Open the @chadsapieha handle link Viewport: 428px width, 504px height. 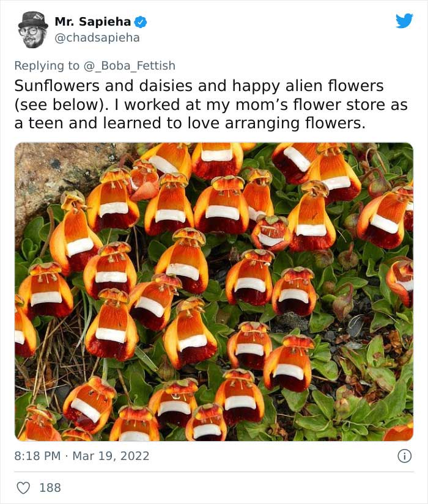97,38
